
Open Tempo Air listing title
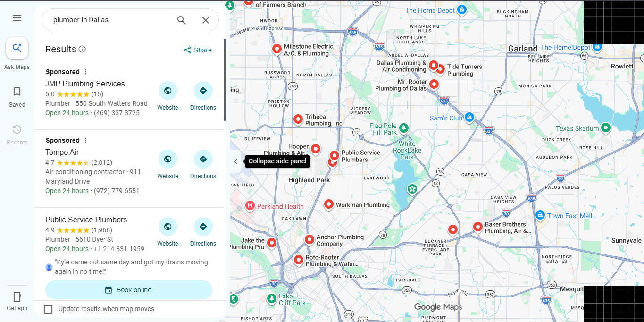click(62, 152)
